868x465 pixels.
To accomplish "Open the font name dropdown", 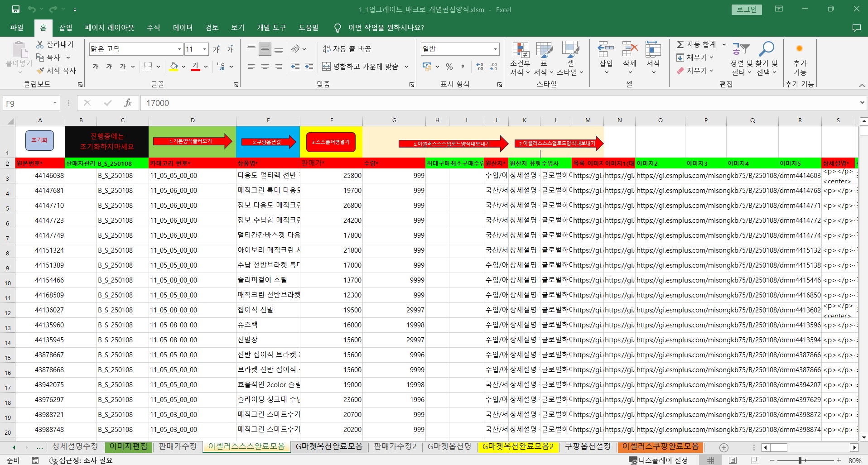I will (x=179, y=49).
